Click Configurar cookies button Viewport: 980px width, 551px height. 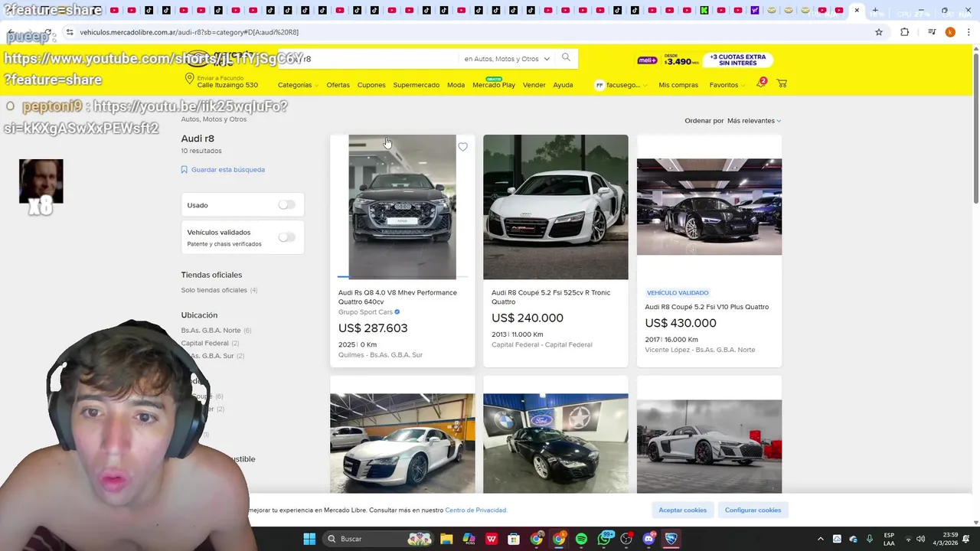coord(753,510)
